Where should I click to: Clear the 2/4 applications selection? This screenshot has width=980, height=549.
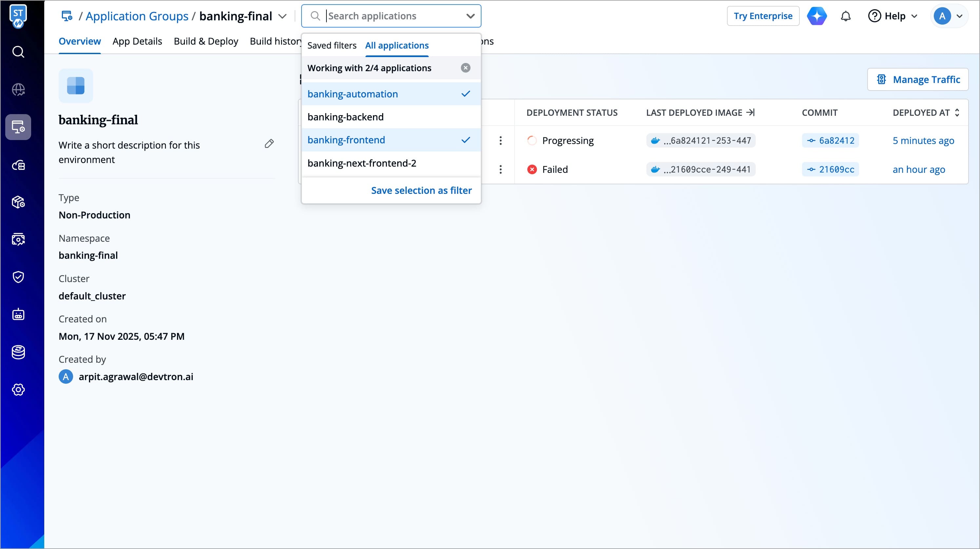[x=465, y=68]
